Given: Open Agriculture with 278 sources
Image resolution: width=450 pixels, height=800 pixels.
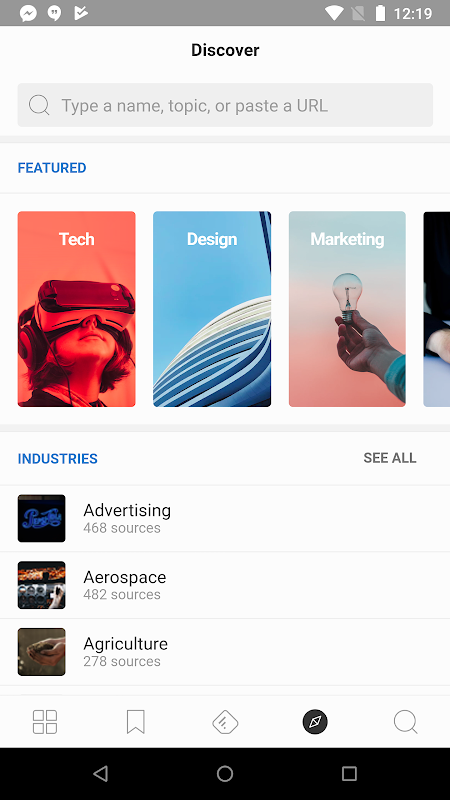Looking at the screenshot, I should tap(225, 652).
